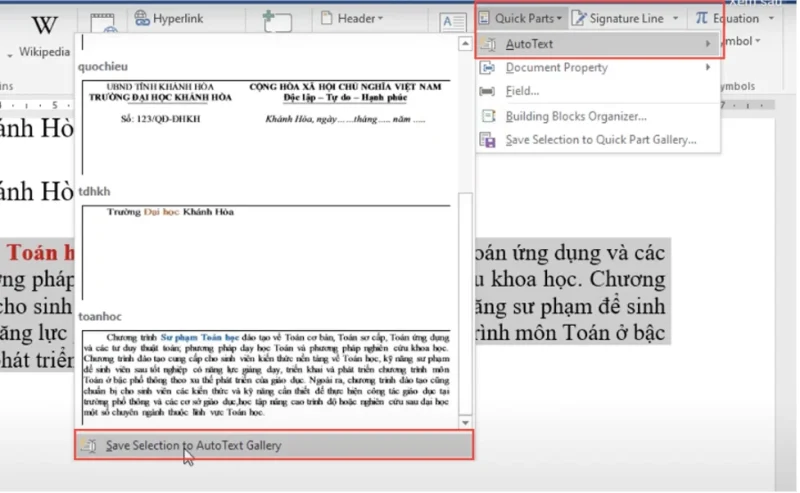Click the AutoText icon in menu
Screen dimensions: 800x493
click(x=488, y=44)
